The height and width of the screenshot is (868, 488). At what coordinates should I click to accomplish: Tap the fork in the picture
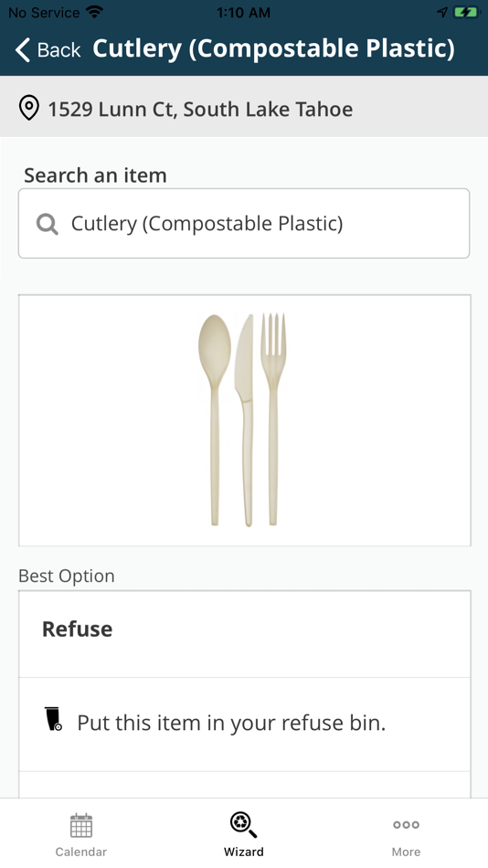click(273, 419)
